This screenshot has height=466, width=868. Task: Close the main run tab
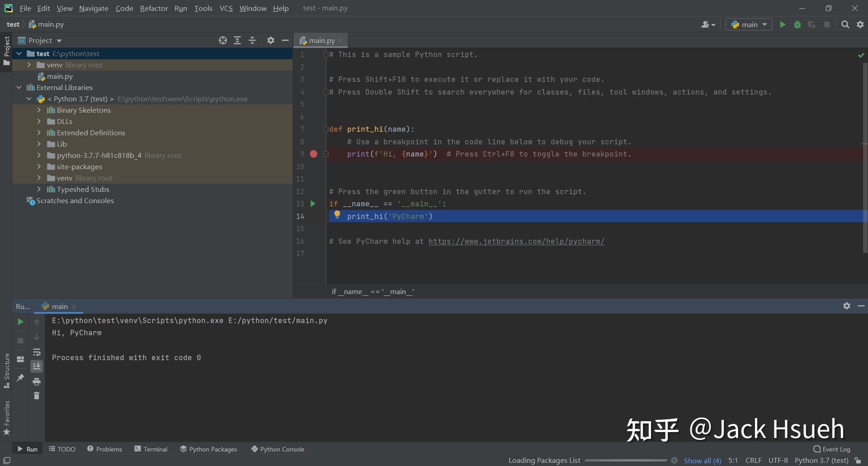pos(74,306)
